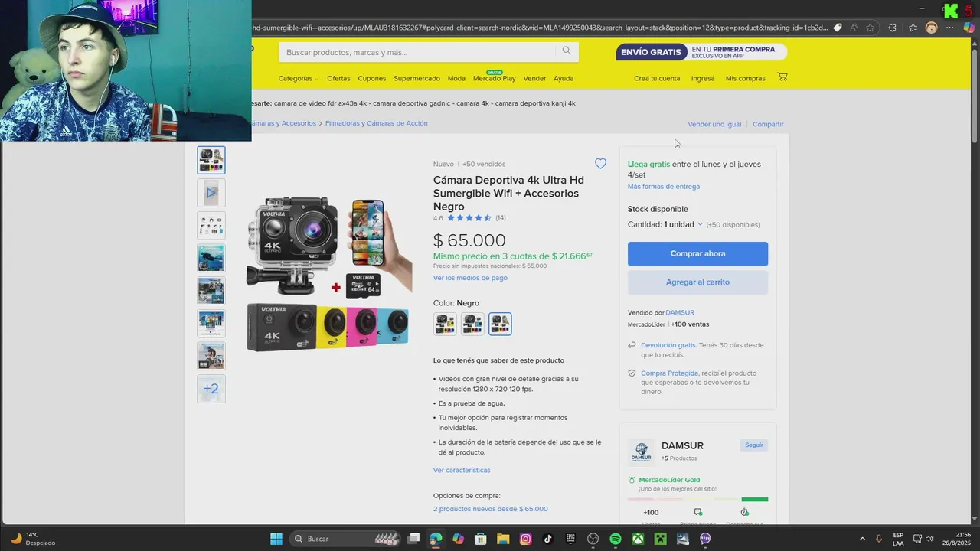The height and width of the screenshot is (551, 980).
Task: Click the DAMSUR seller name link
Action: coord(680,312)
